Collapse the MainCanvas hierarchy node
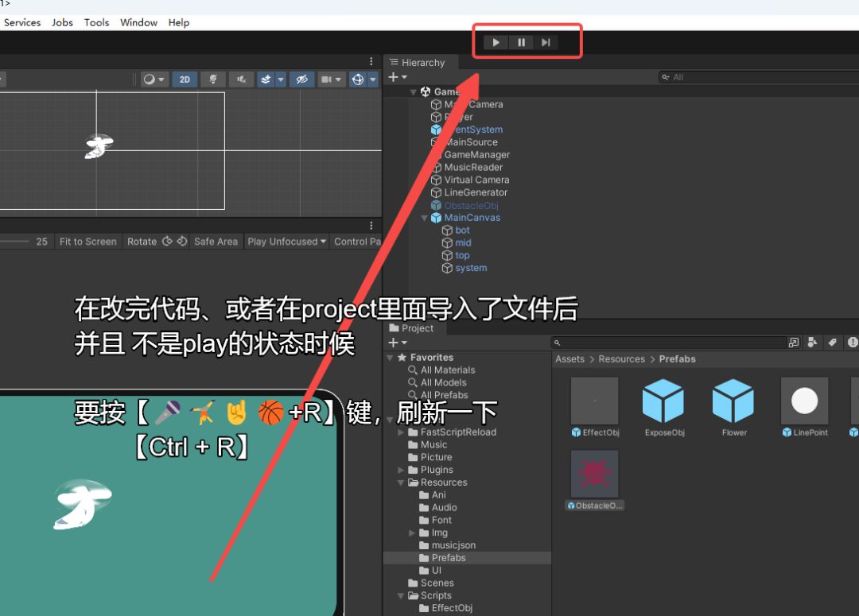859x616 pixels. (x=425, y=218)
